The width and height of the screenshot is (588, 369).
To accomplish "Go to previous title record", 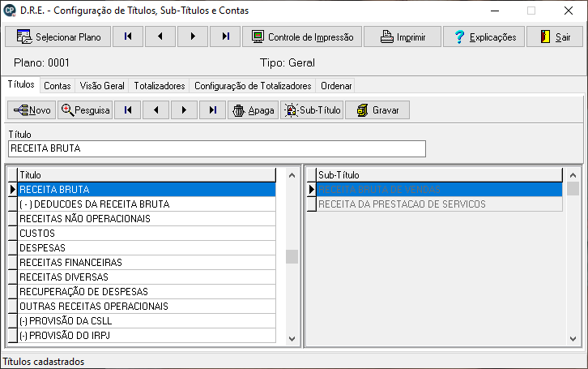I will coord(156,110).
